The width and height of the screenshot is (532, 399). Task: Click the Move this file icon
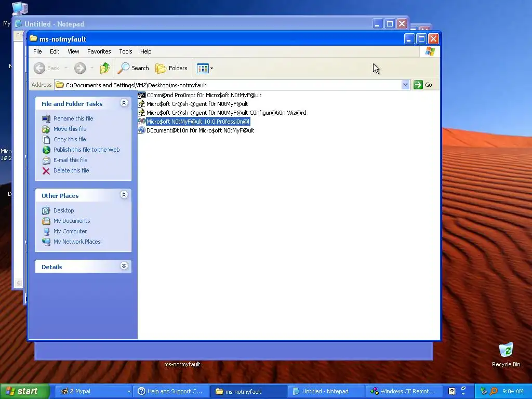[46, 129]
